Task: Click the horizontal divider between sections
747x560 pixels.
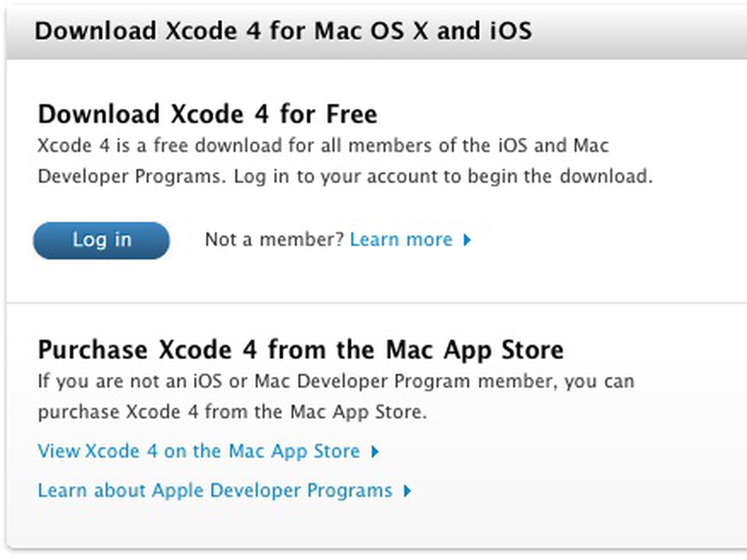Action: [373, 303]
